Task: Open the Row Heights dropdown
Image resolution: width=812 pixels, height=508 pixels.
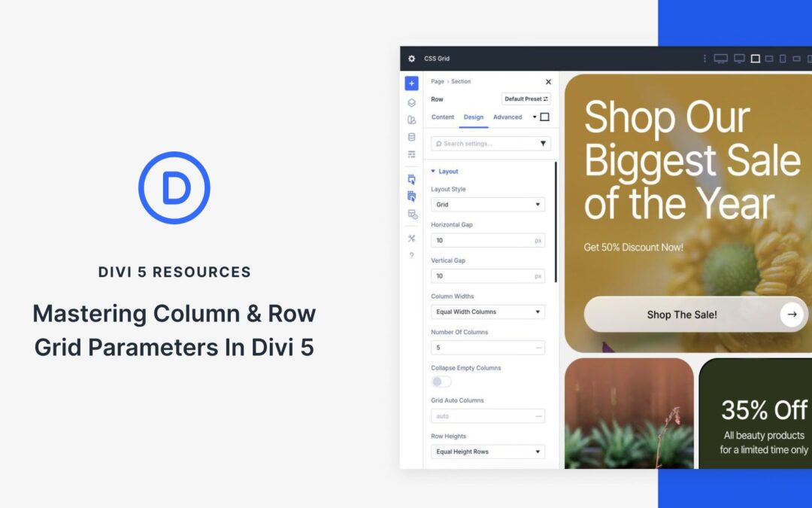Action: point(487,451)
